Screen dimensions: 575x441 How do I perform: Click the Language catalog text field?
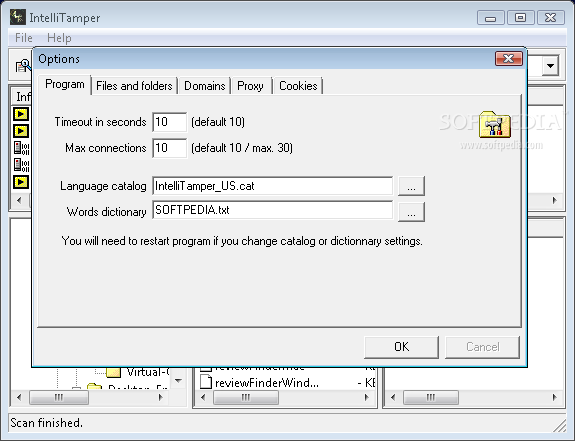272,186
